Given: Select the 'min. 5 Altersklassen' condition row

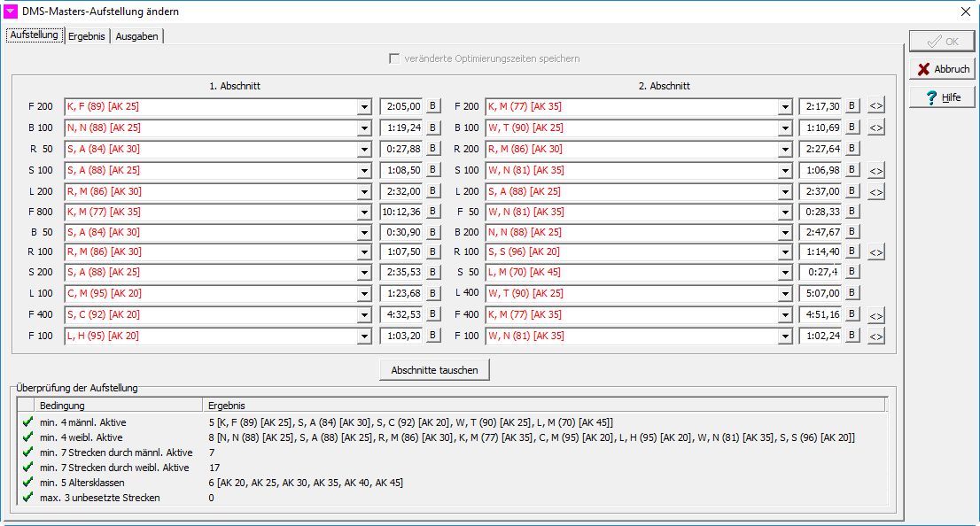Looking at the screenshot, I should pyautogui.click(x=82, y=483).
